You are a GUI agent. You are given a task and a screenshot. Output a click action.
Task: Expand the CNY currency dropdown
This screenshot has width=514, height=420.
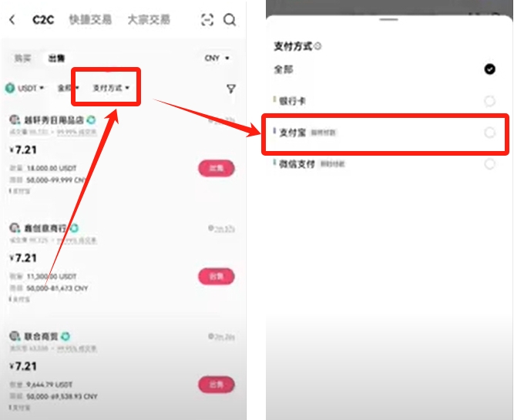coord(217,58)
